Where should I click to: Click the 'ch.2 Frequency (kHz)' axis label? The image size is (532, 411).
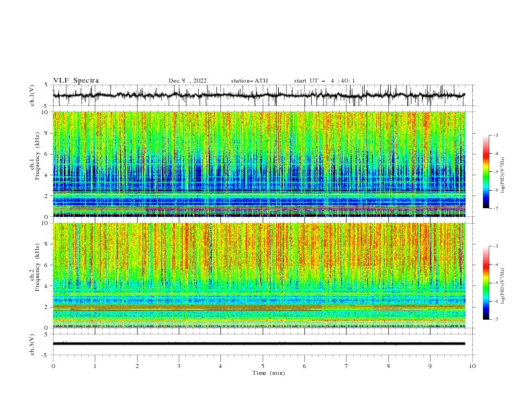point(36,267)
